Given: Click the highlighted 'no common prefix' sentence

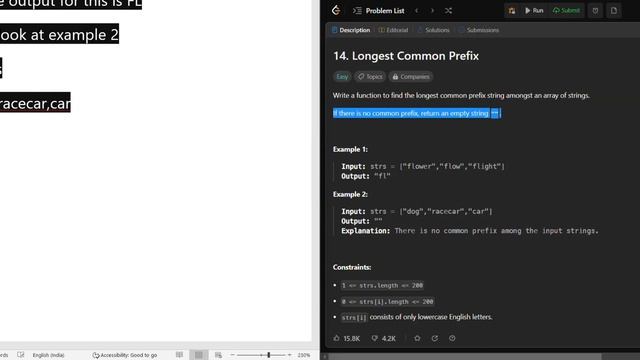Looking at the screenshot, I should click(416, 113).
